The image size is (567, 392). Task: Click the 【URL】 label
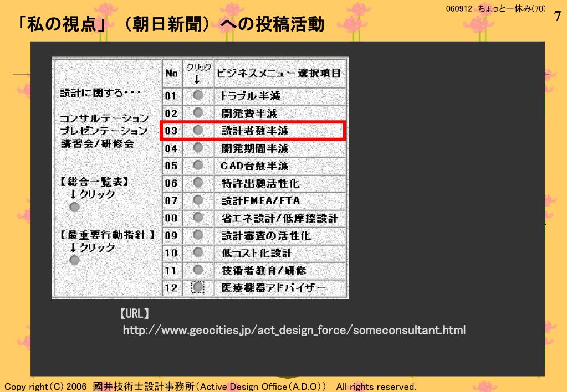point(135,313)
